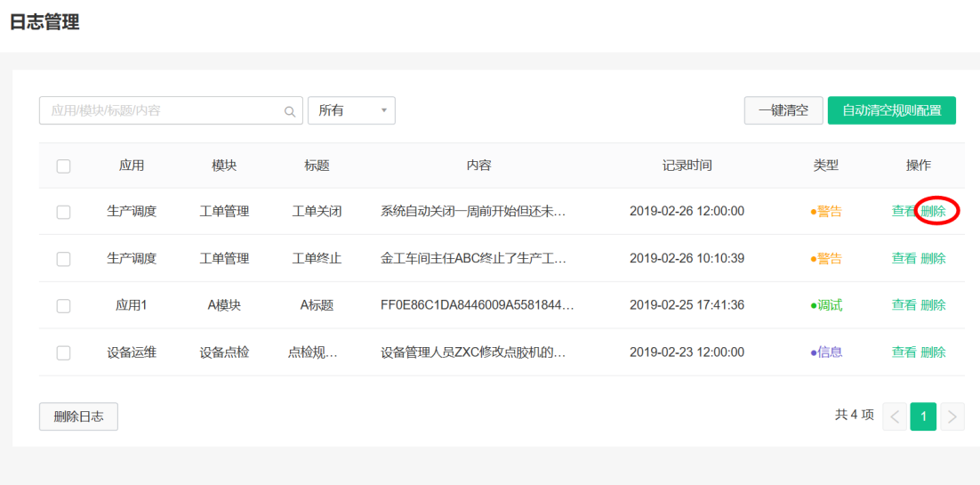This screenshot has width=980, height=485.
Task: Click 警告 label in 工单关闭 row
Action: (826, 212)
